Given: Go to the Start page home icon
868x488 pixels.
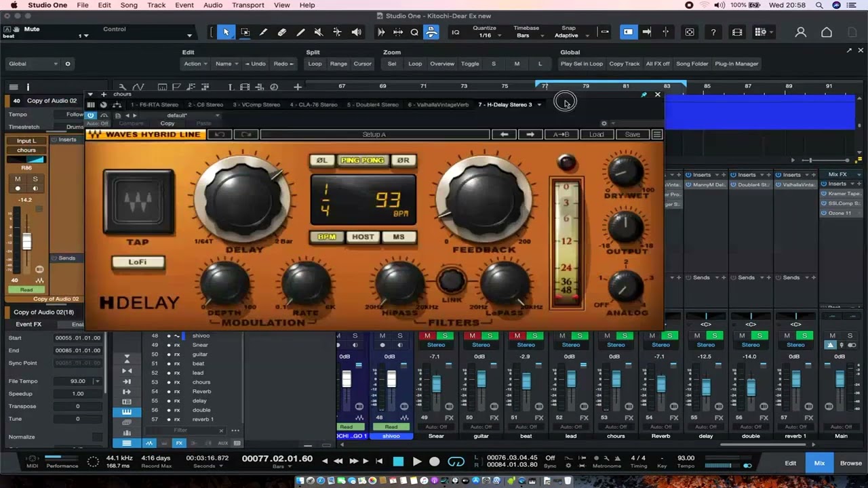Looking at the screenshot, I should (827, 32).
